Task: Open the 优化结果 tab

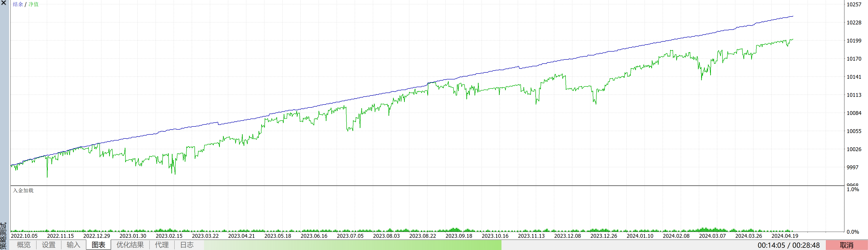Action: [x=130, y=245]
